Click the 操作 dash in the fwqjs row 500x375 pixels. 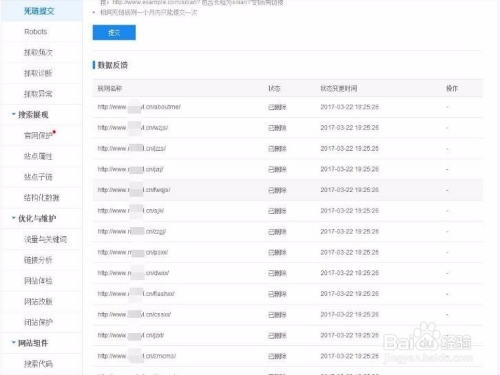(x=447, y=190)
